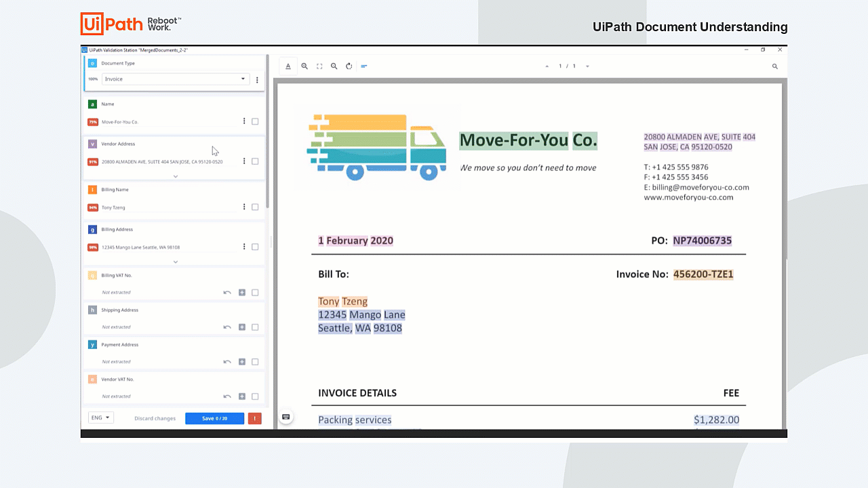Toggle the blue highlight boxes icon
This screenshot has width=868, height=488.
tap(364, 66)
